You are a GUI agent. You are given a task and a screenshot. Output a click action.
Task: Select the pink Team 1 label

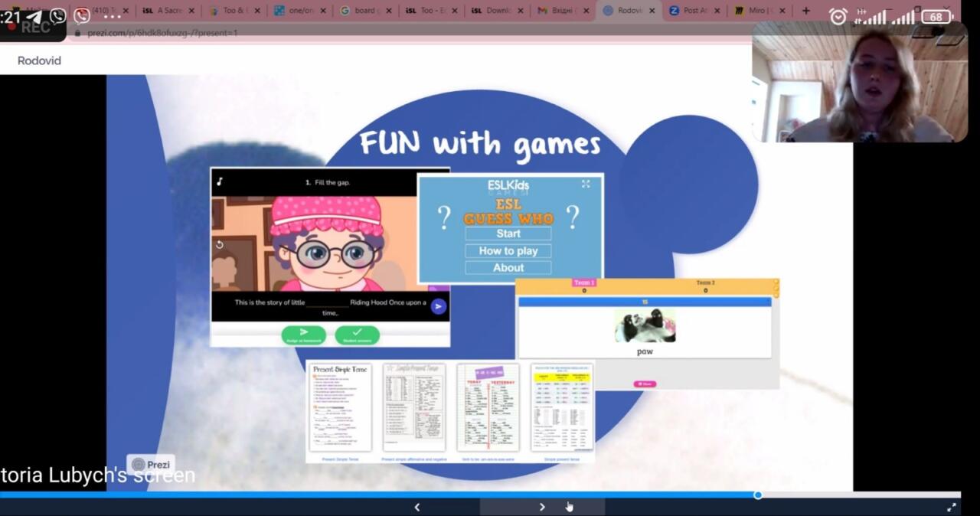[584, 282]
